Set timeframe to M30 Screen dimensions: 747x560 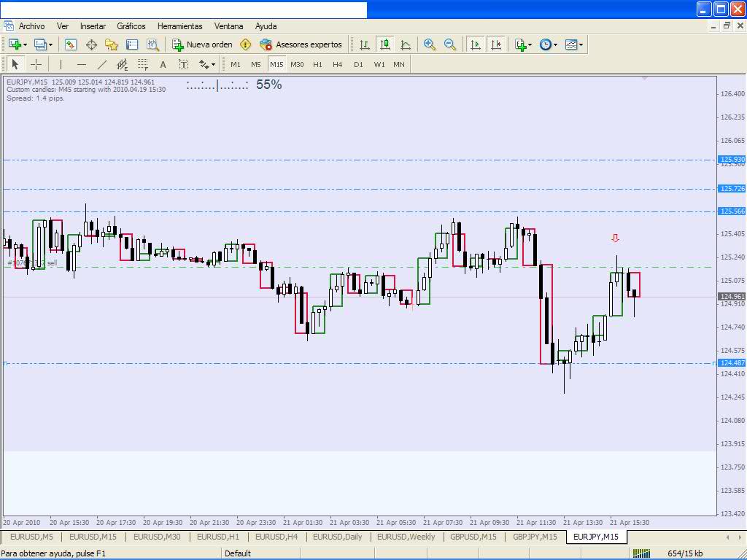coord(297,64)
